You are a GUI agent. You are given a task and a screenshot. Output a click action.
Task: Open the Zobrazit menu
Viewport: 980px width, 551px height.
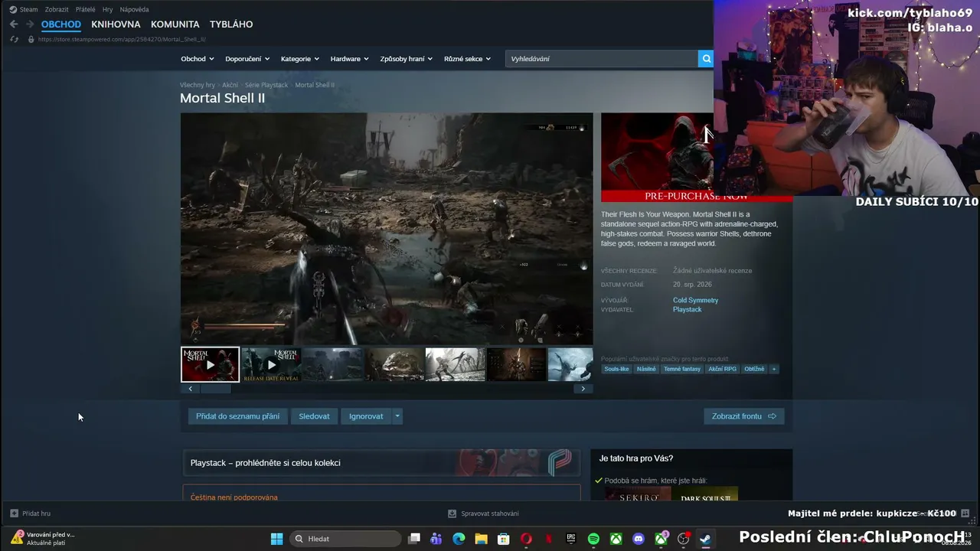pyautogui.click(x=57, y=9)
